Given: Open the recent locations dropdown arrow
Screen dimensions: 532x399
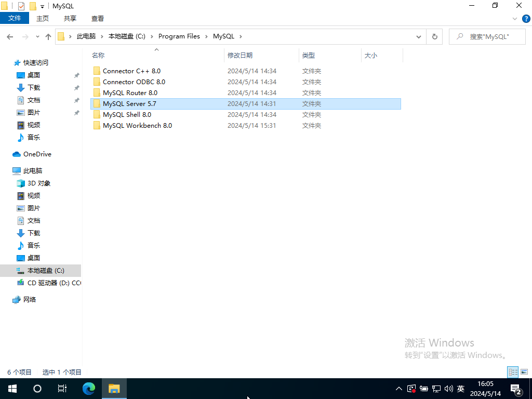Looking at the screenshot, I should point(37,37).
